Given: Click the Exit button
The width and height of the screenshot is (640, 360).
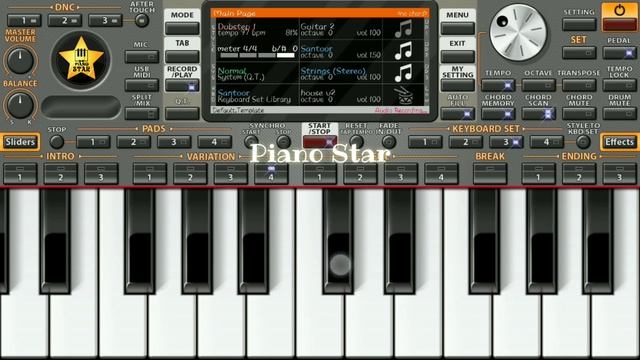Looking at the screenshot, I should 458,56.
